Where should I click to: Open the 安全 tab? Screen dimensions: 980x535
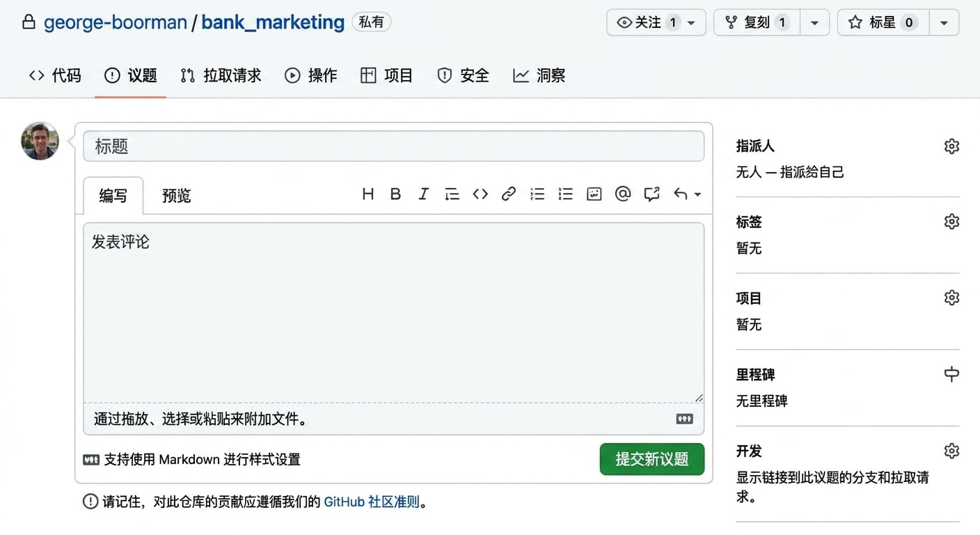point(463,75)
